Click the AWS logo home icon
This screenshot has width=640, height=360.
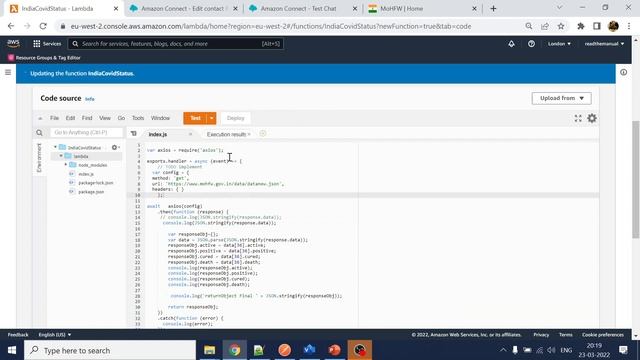tap(13, 43)
